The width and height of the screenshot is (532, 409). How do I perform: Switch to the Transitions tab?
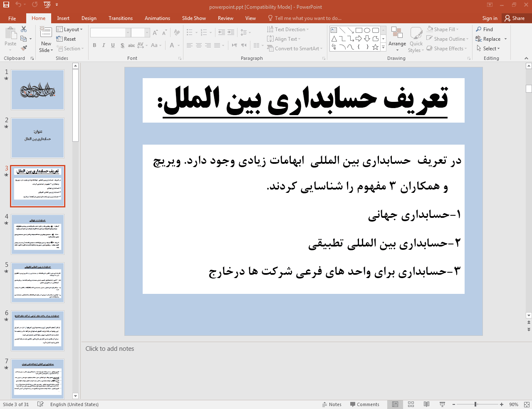121,18
